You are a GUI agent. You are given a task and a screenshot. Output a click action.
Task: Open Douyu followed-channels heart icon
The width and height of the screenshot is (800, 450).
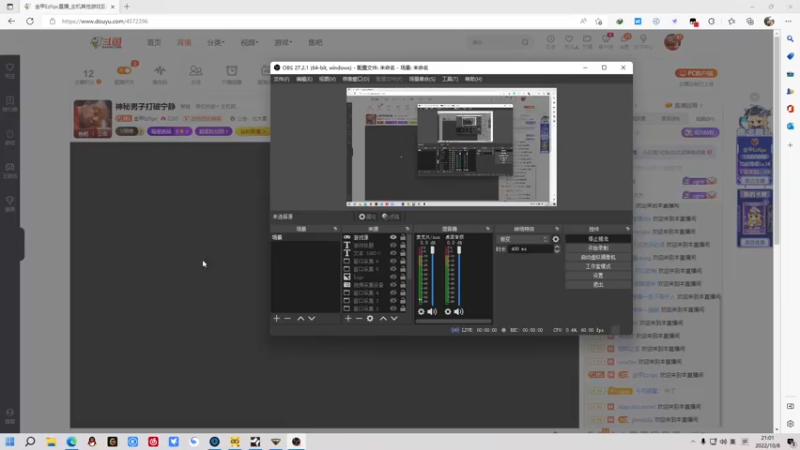click(569, 39)
